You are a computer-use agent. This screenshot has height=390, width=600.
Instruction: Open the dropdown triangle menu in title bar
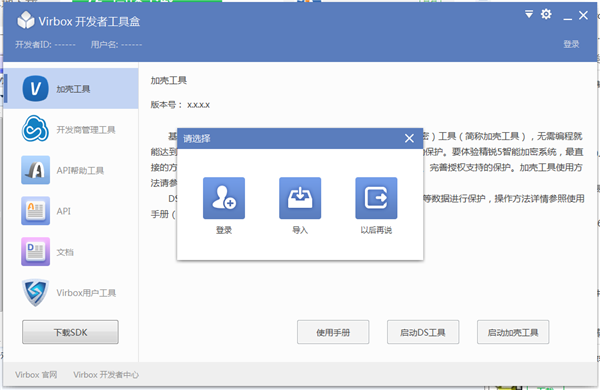(x=529, y=15)
